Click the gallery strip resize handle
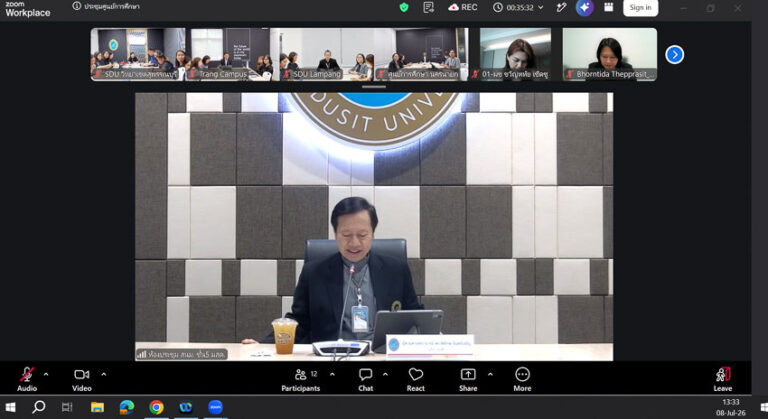The width and height of the screenshot is (768, 419). [x=374, y=87]
